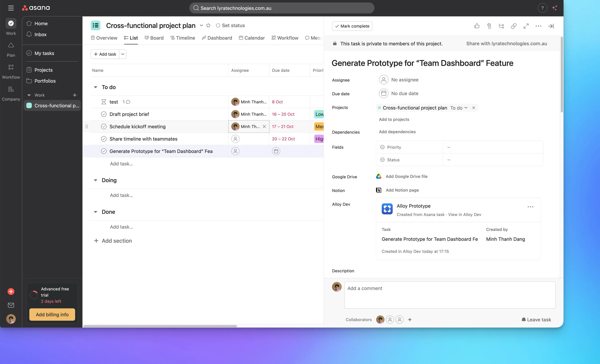
Task: Collapse the To do section
Action: [95, 87]
